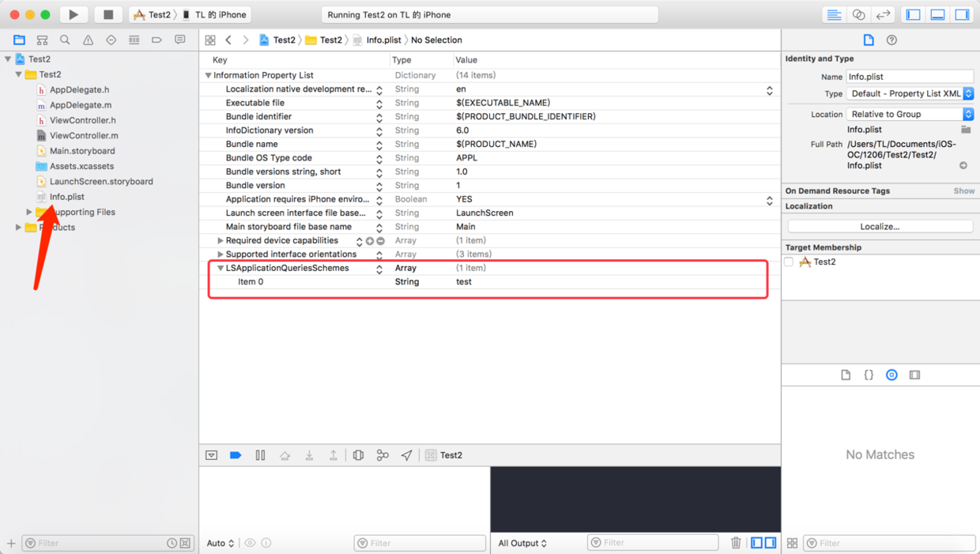The width and height of the screenshot is (980, 554).
Task: Reveal full path in Finder arrow
Action: point(963,165)
